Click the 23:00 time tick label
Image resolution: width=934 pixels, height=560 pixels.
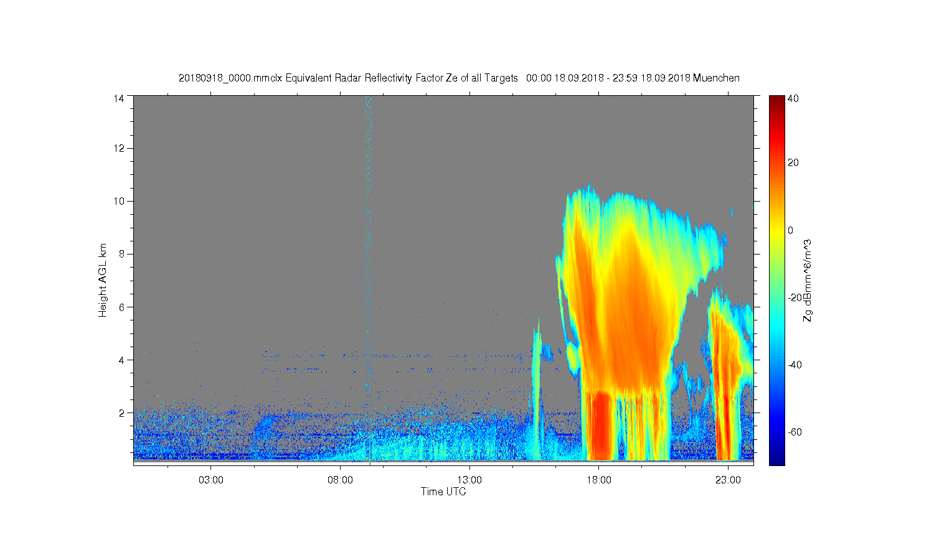point(727,480)
